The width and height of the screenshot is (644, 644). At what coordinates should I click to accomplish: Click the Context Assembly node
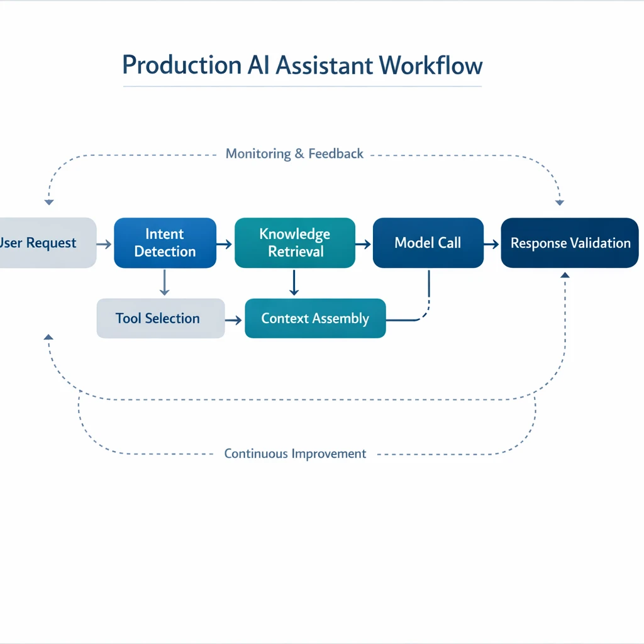[314, 318]
